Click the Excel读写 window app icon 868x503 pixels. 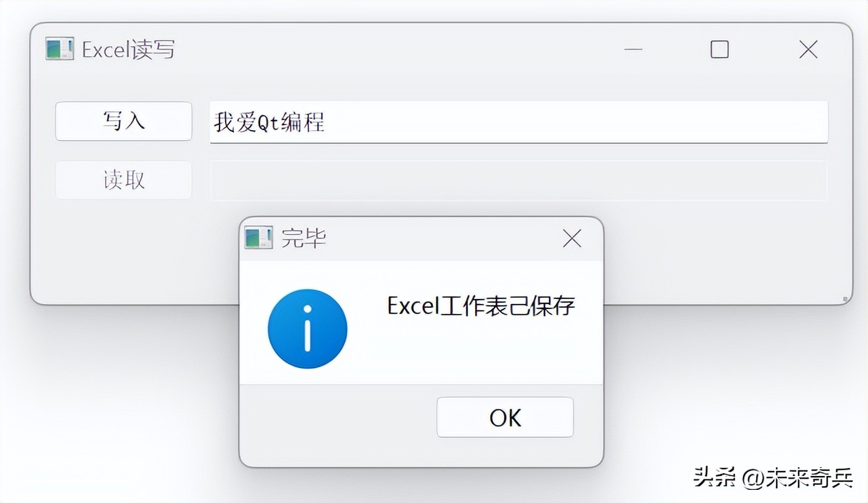point(59,49)
